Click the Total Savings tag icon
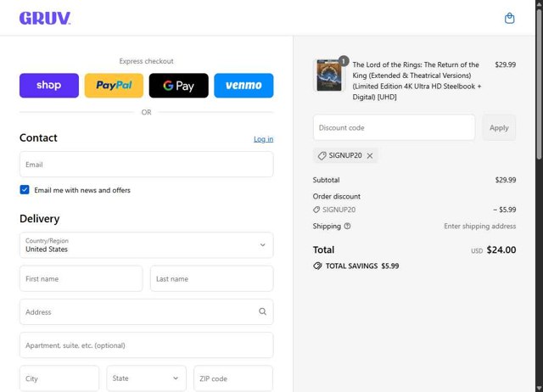543x392 pixels. coord(317,266)
